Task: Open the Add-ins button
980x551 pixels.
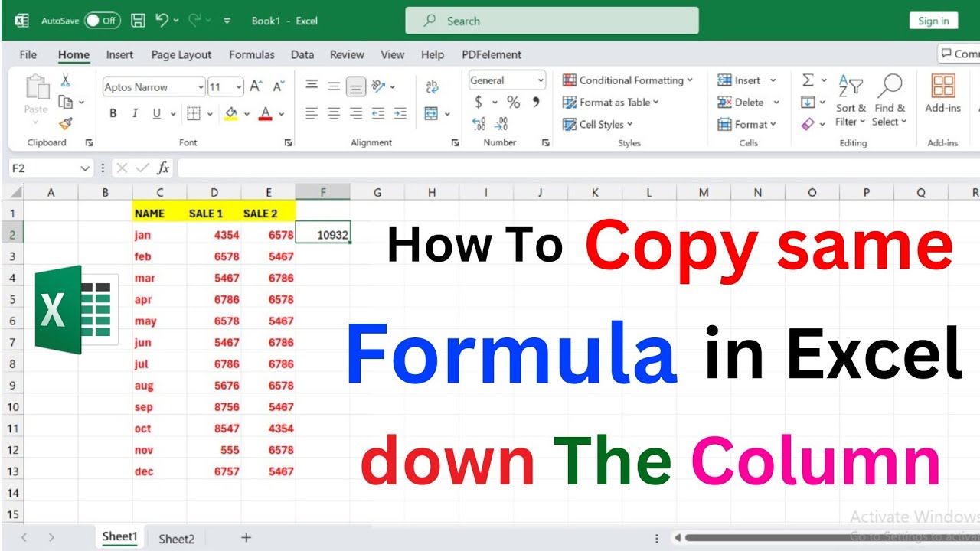Action: [942, 93]
